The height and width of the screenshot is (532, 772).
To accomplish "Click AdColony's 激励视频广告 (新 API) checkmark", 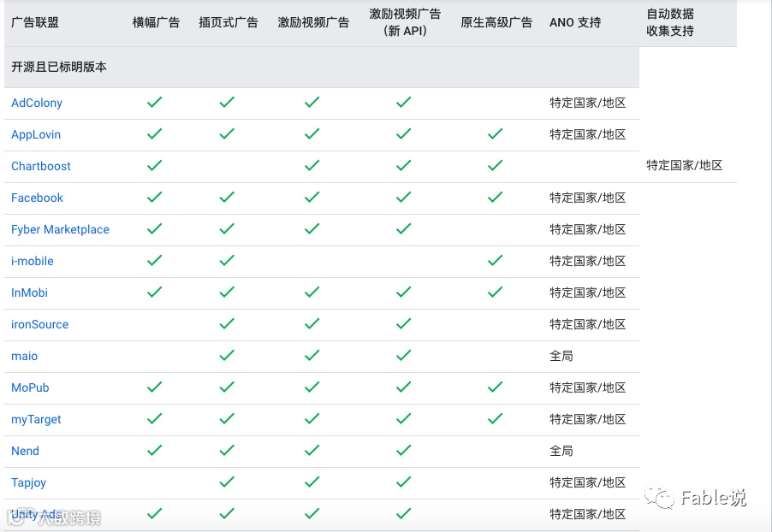I will coord(403,103).
